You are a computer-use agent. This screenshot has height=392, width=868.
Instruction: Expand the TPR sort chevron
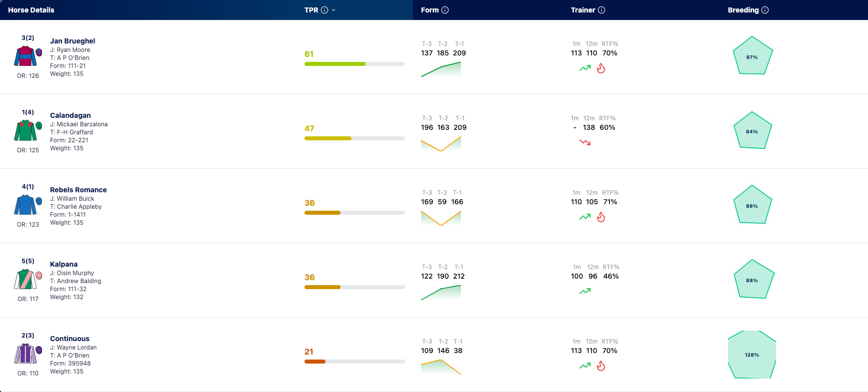pos(333,10)
